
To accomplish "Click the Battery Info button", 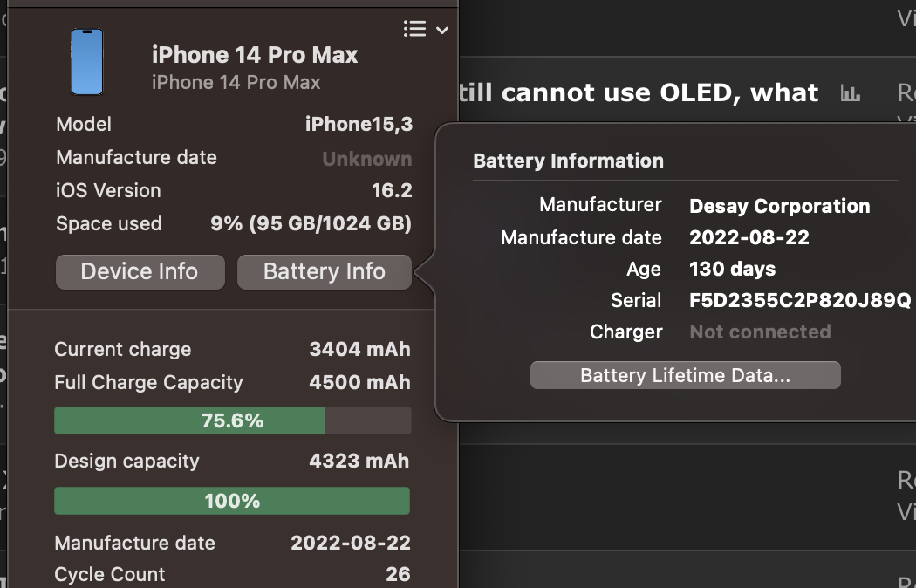I will (x=325, y=271).
